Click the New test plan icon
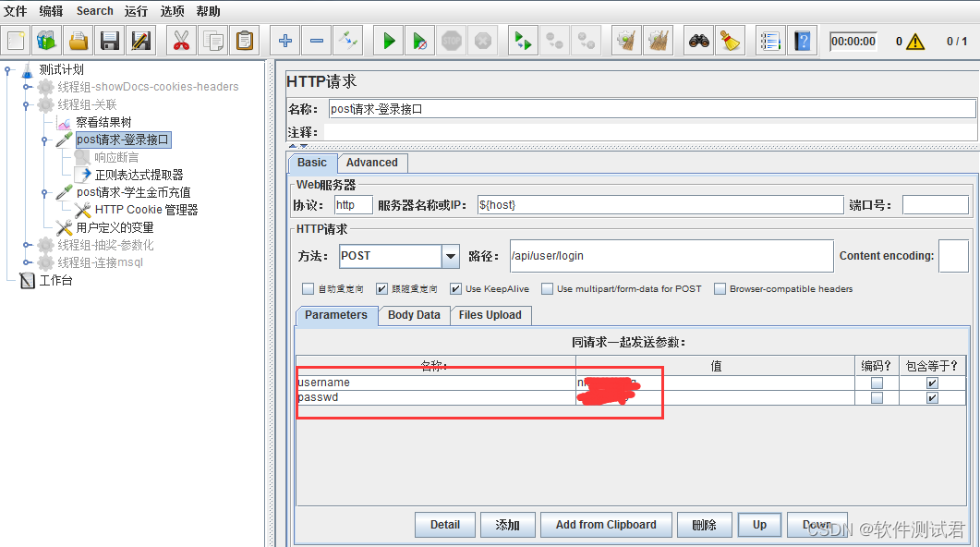This screenshot has height=547, width=980. click(x=16, y=42)
